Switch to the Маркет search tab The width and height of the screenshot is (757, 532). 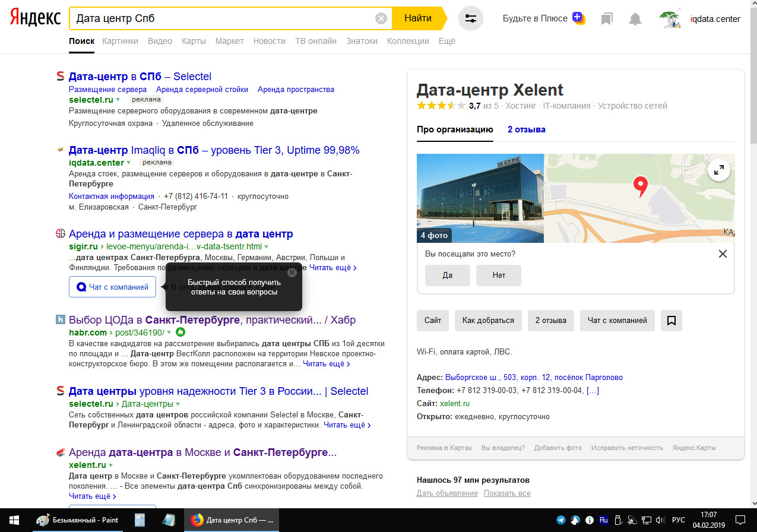(230, 41)
